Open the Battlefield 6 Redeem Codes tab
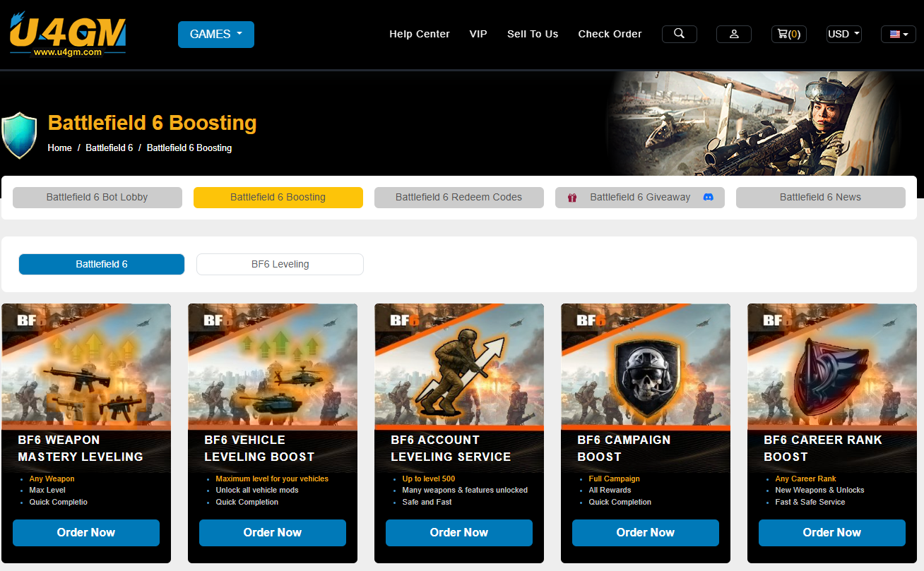924x571 pixels. tap(458, 198)
